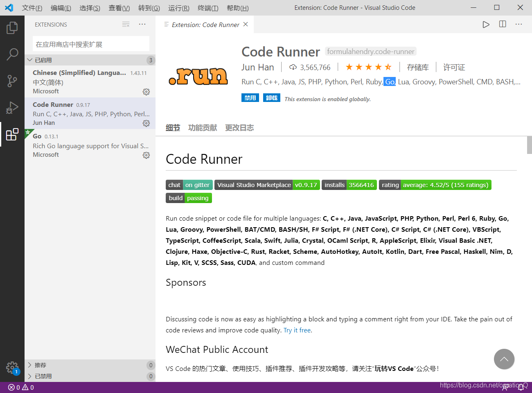Click the star rating of Code Runner
Viewport: 532px width, 393px height.
[x=368, y=67]
